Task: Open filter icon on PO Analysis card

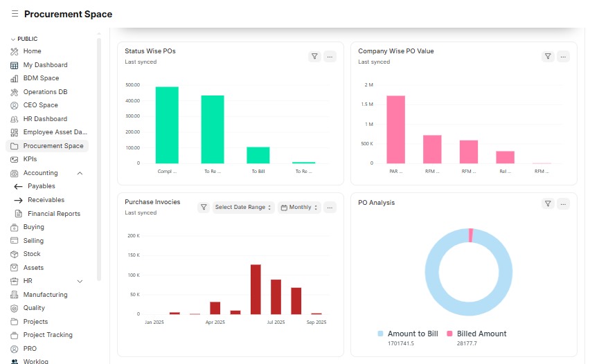Action: [548, 203]
